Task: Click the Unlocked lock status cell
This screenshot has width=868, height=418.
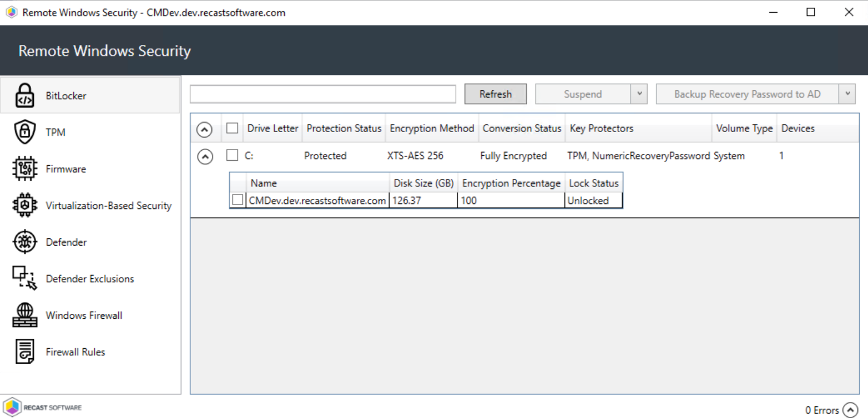Action: [x=594, y=201]
